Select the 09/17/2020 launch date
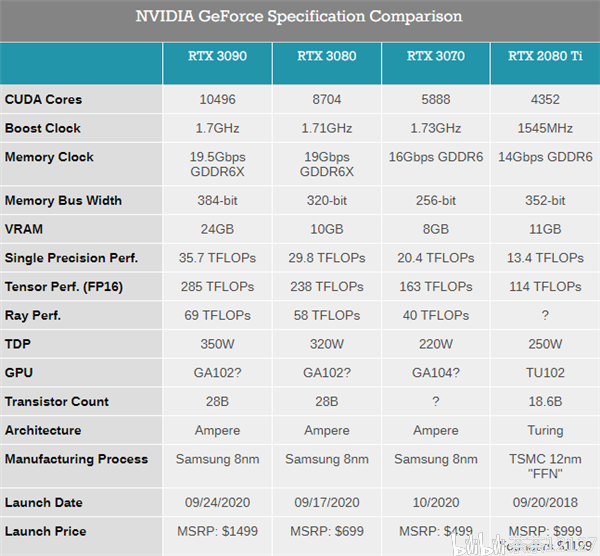The height and width of the screenshot is (556, 600). click(x=327, y=502)
